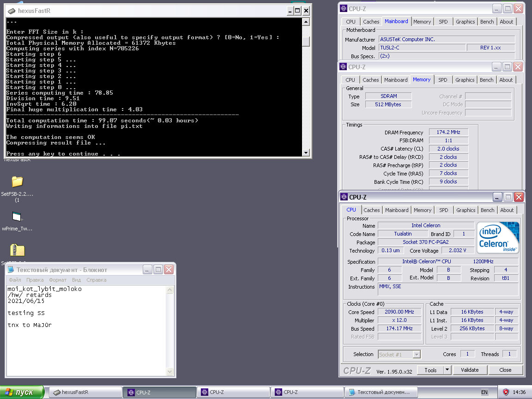Open Memory tab in CPU window
Screen dimensions: 532x399
pos(423,211)
